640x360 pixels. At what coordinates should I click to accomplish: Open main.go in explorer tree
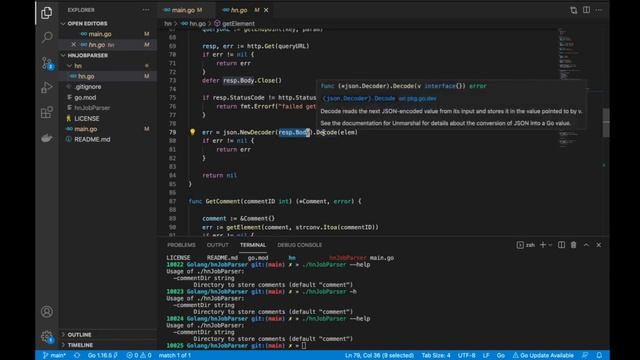pyautogui.click(x=86, y=129)
